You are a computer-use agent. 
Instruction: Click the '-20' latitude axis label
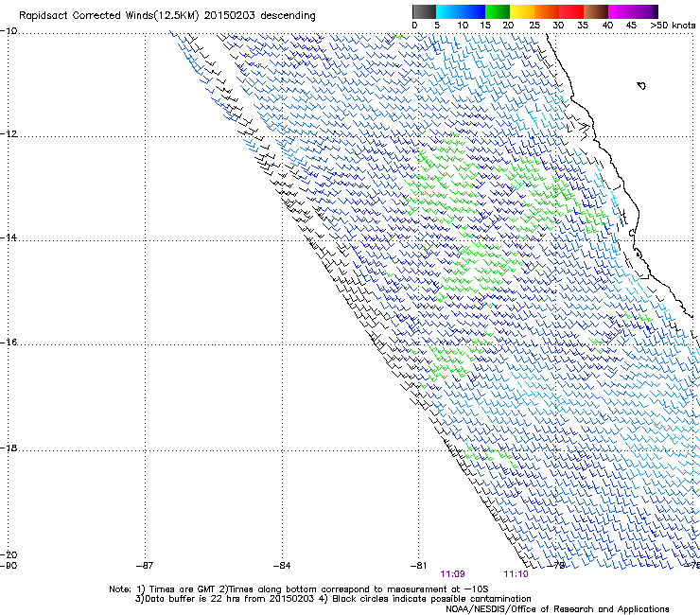point(9,554)
